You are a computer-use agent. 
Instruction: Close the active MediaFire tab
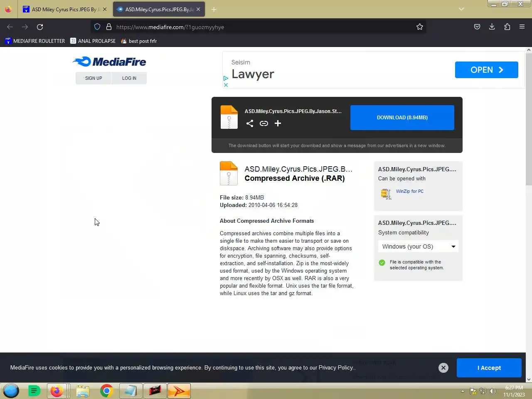pyautogui.click(x=198, y=9)
